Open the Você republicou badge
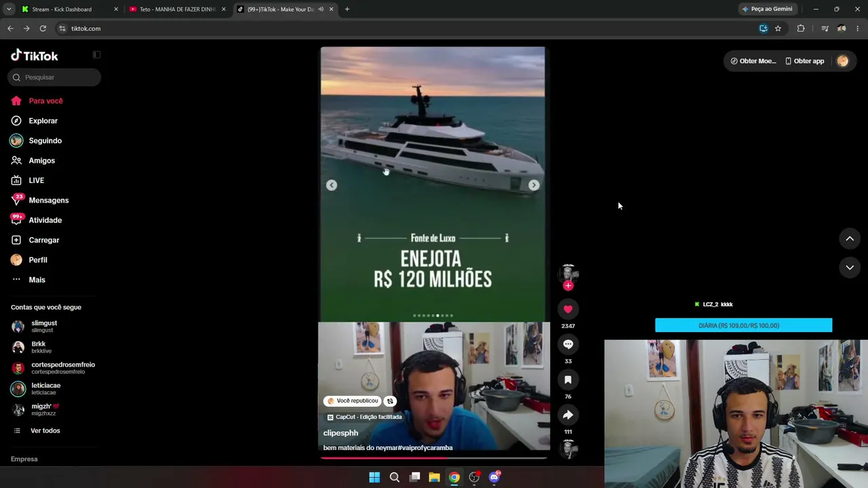The image size is (868, 488). 353,401
